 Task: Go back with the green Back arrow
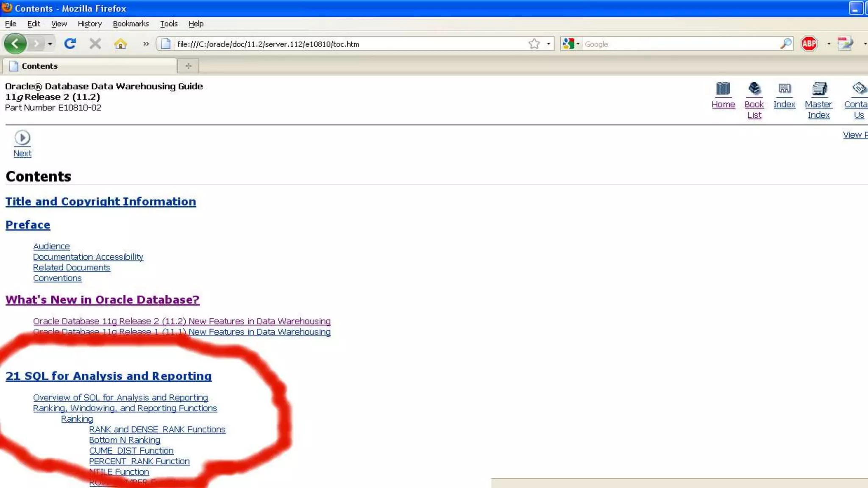(15, 44)
